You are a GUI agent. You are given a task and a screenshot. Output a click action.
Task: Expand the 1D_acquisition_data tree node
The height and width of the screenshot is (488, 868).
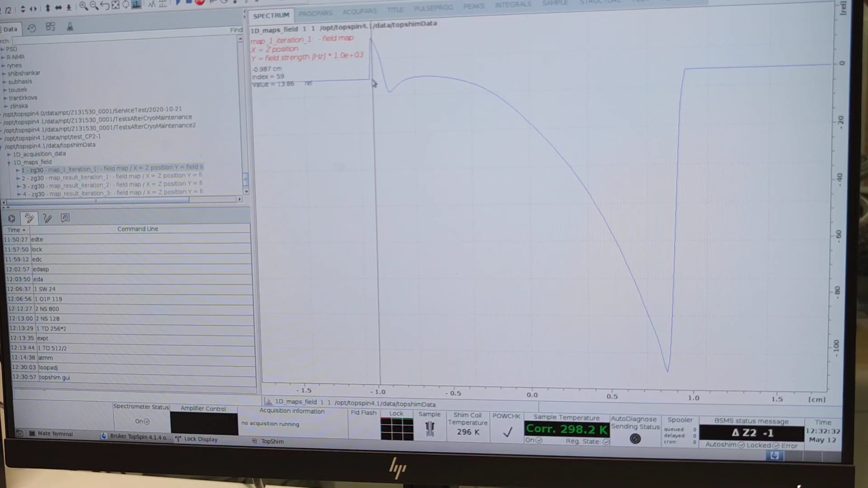pos(9,154)
